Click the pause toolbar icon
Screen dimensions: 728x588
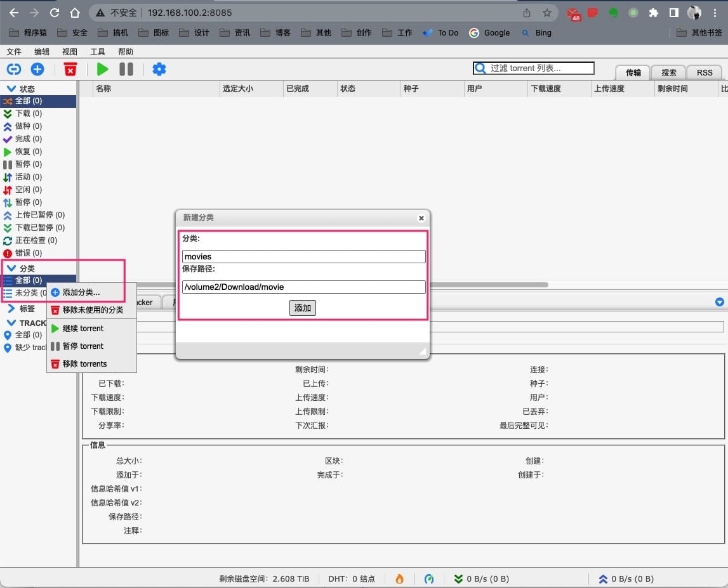click(126, 70)
